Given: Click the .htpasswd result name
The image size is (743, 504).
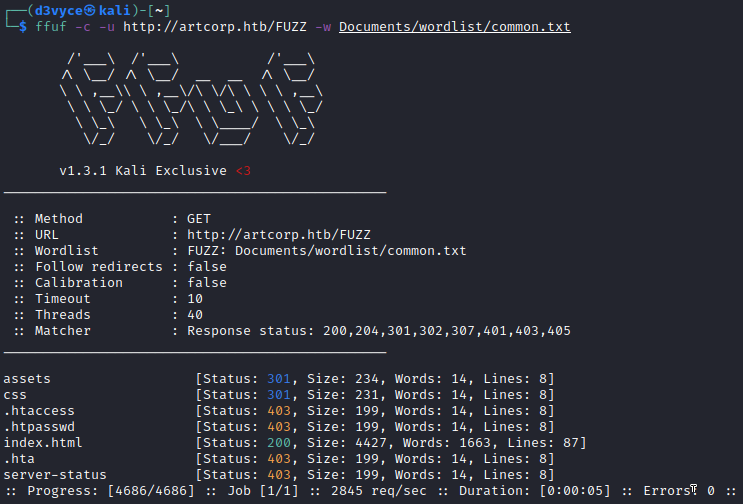Looking at the screenshot, I should [39, 427].
